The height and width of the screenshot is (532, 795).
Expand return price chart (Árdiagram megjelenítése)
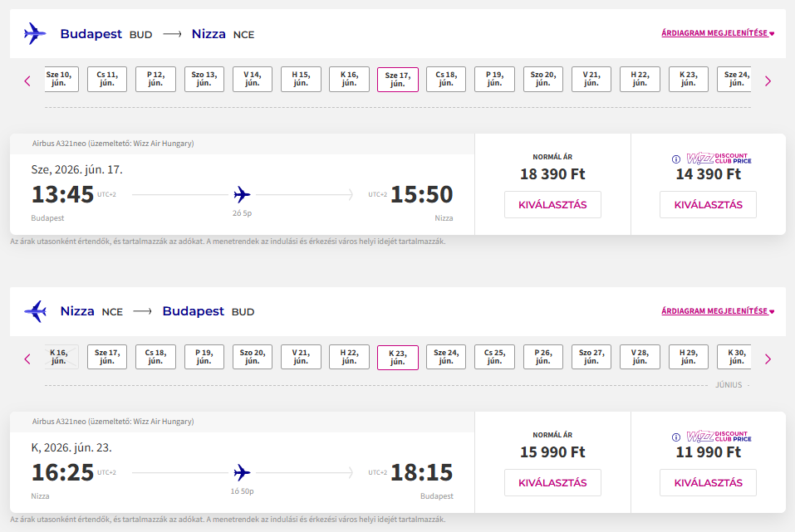tap(718, 311)
